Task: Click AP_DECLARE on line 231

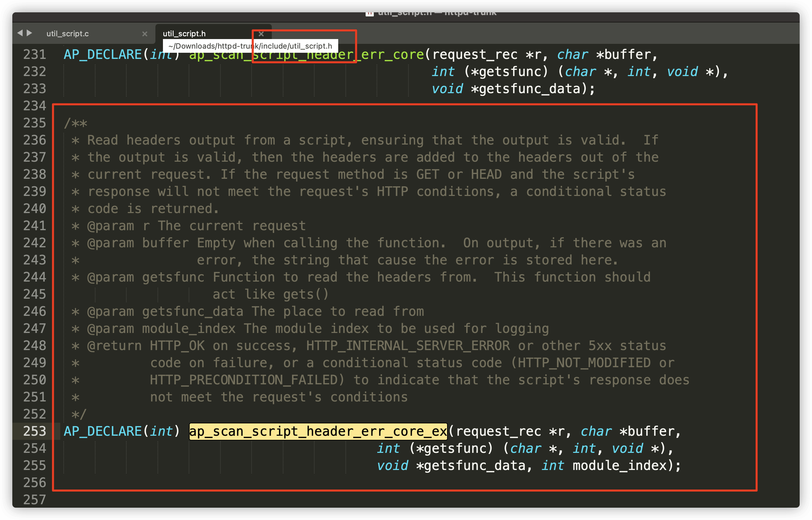Action: [103, 54]
